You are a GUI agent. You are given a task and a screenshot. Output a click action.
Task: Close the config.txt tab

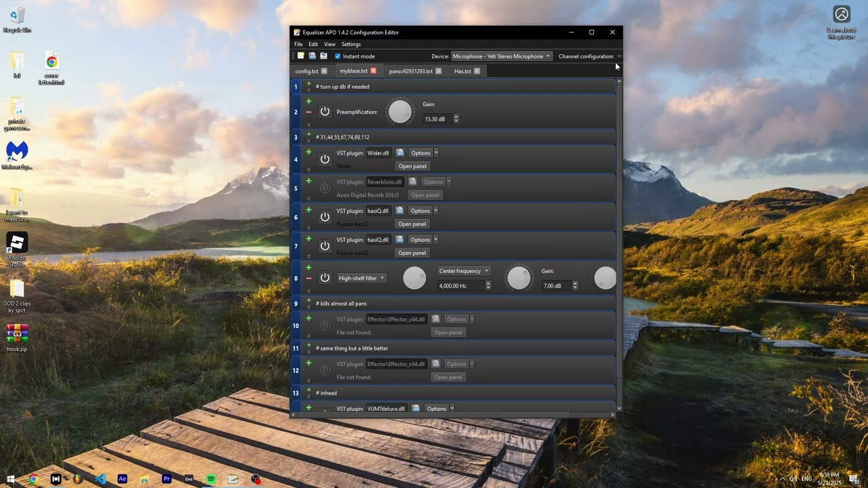click(x=324, y=71)
